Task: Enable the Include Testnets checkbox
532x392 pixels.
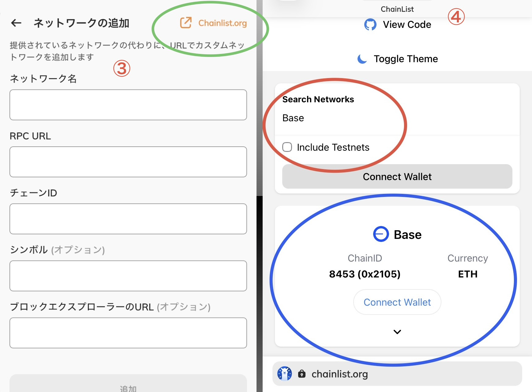Action: (287, 147)
